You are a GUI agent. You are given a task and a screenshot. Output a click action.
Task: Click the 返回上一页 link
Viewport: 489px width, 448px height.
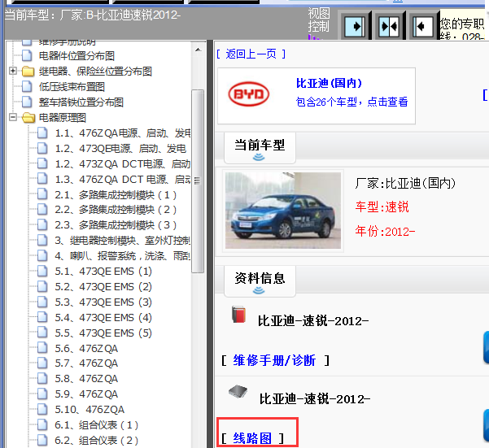tap(251, 54)
